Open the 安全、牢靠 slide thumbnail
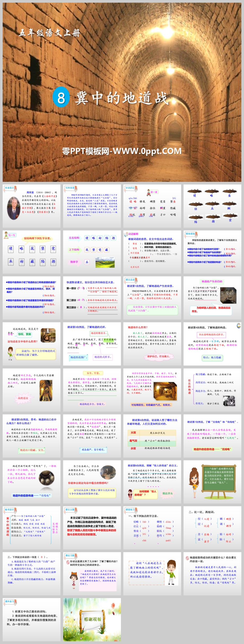The image size is (244, 644). coord(92,390)
